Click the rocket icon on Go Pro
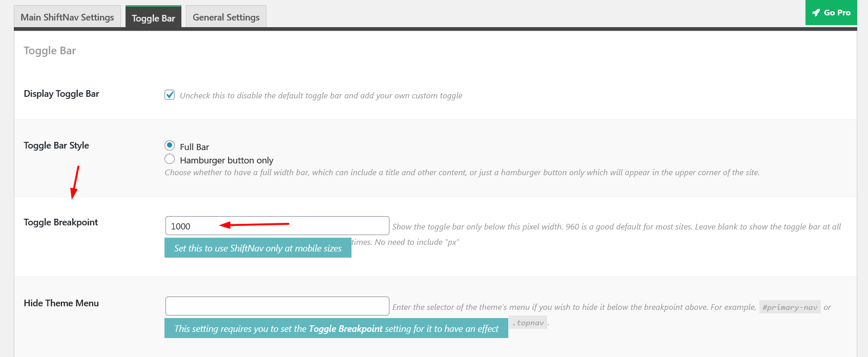 816,13
